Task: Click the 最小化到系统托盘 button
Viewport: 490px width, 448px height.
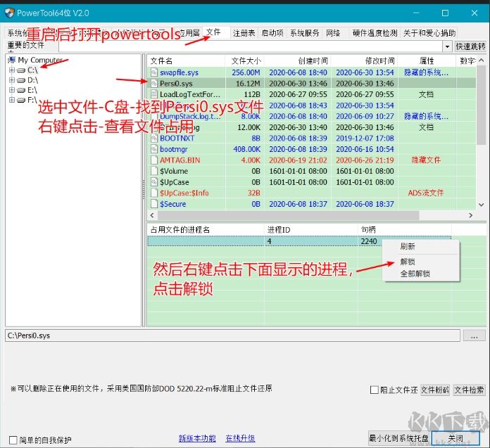Action: point(399,438)
